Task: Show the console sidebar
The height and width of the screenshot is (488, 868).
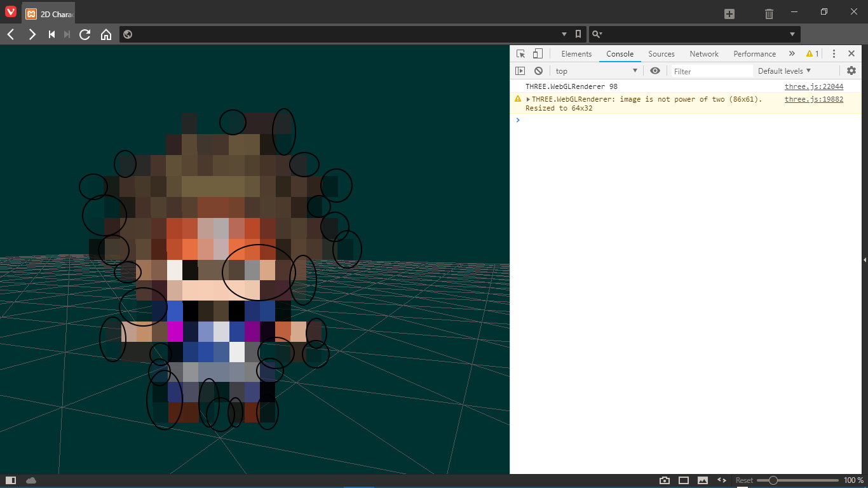Action: [520, 71]
